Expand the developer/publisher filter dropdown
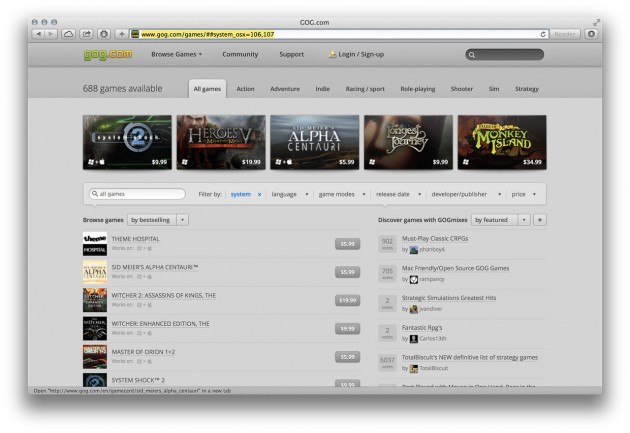This screenshot has width=630, height=433. (466, 194)
